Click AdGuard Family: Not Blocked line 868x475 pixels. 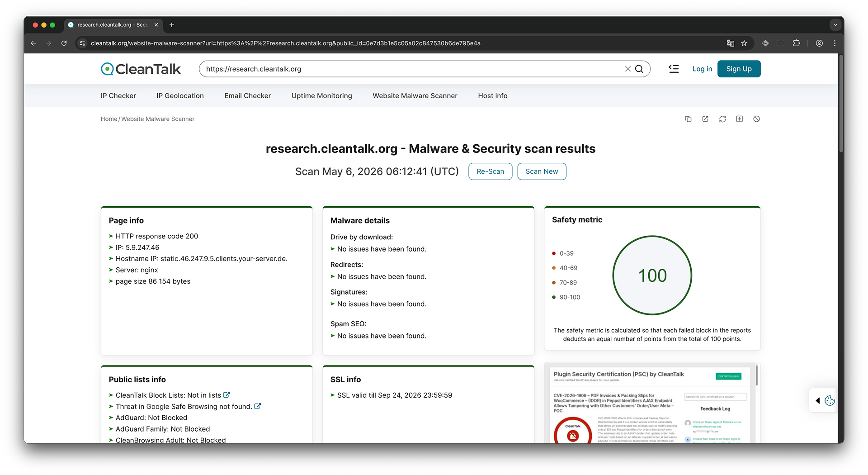coord(163,429)
